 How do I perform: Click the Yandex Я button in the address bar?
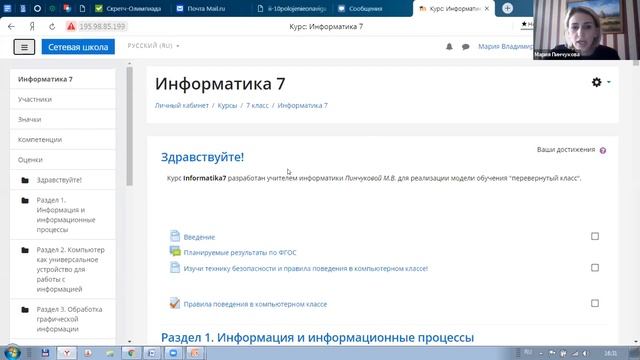pos(32,27)
